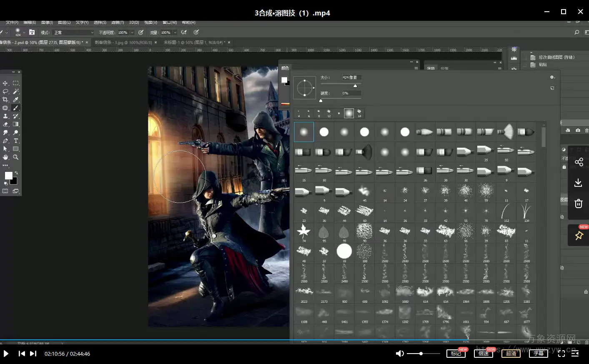
Task: Click the brush size slider handle
Action: click(x=355, y=86)
